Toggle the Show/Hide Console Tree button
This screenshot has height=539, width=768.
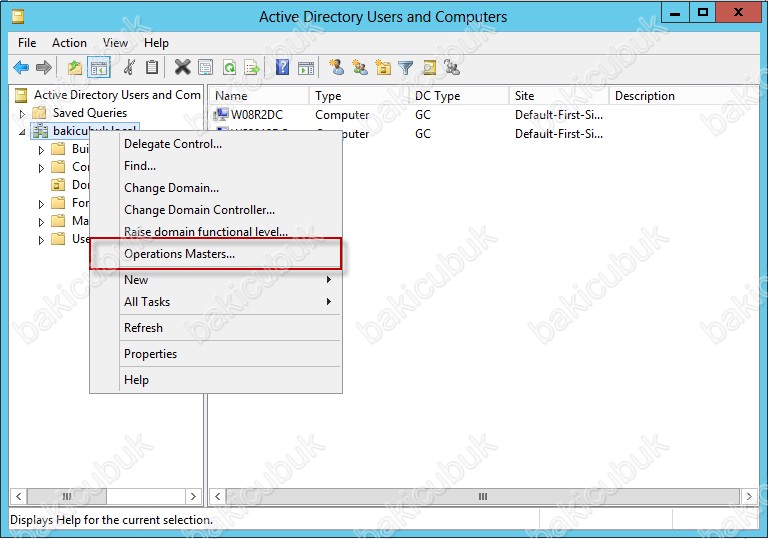coord(99,67)
